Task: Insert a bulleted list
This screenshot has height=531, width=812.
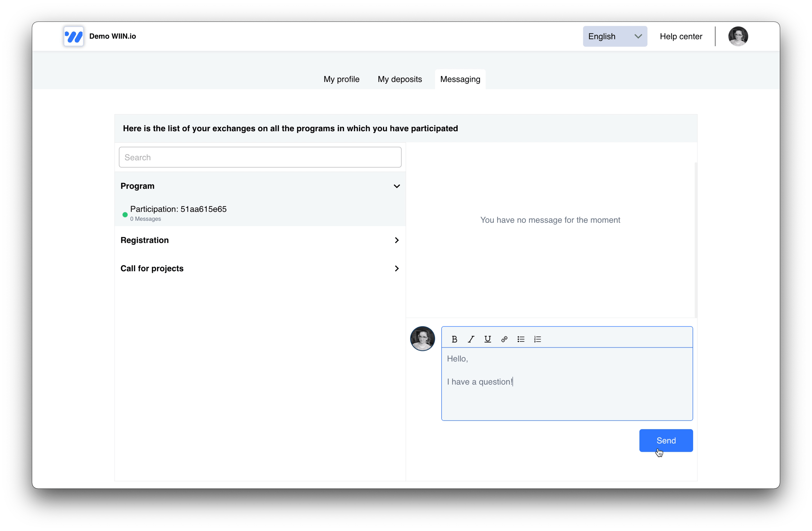Action: coord(521,339)
